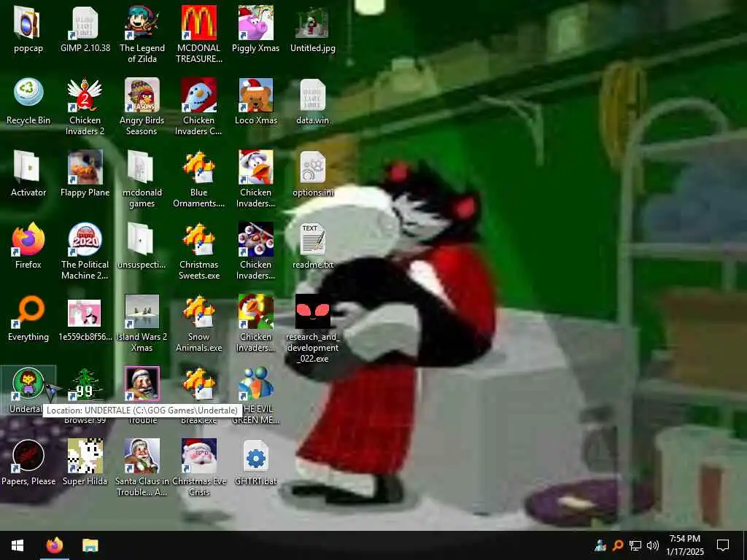The height and width of the screenshot is (560, 747).
Task: Open the Everything search tray icon
Action: click(x=618, y=545)
